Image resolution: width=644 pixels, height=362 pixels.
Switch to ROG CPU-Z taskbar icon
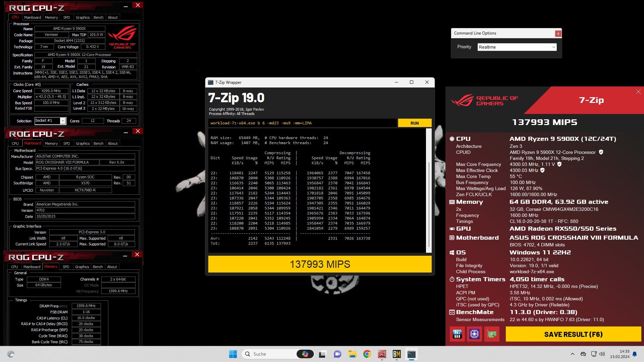click(x=382, y=354)
